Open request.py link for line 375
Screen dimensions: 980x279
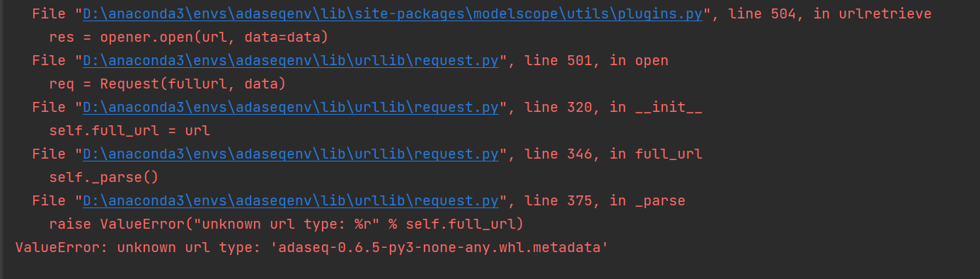(x=291, y=201)
